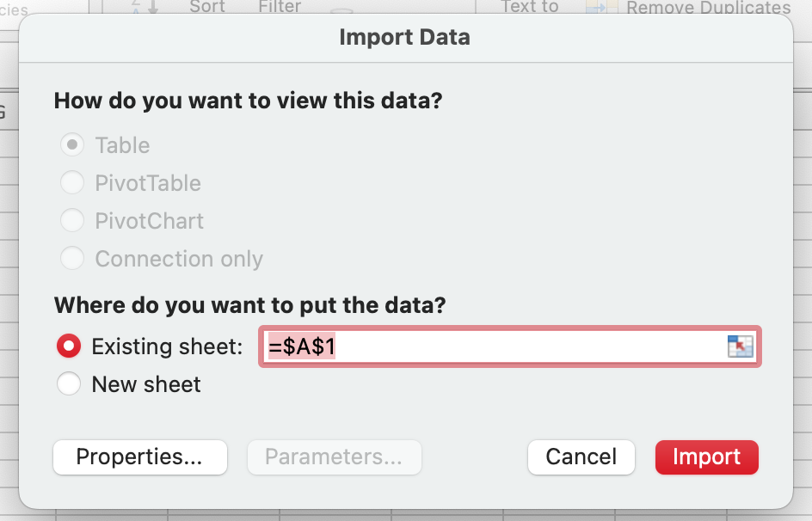Select the Existing sheet radio button

pyautogui.click(x=69, y=346)
